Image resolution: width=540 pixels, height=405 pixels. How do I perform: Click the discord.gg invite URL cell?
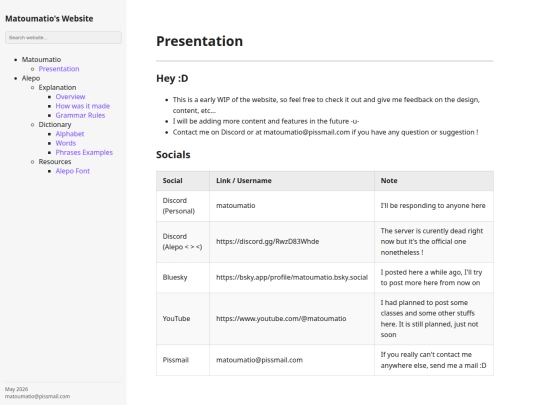292,242
